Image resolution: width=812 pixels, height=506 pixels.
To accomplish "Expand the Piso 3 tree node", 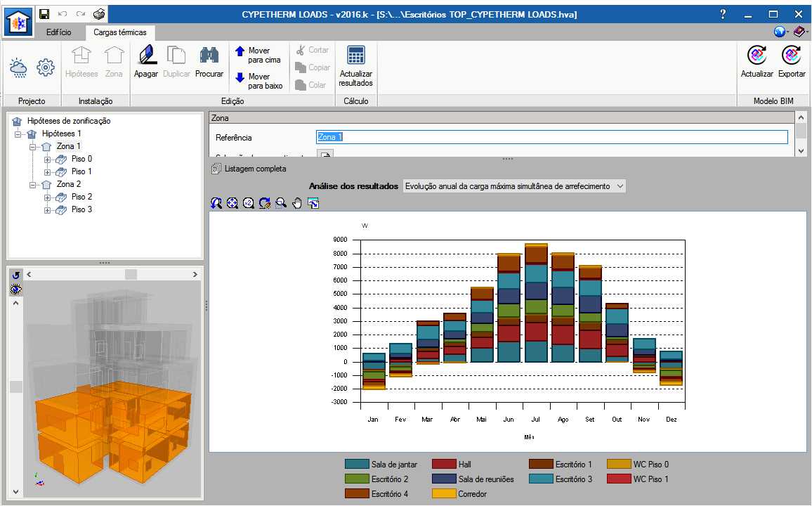I will click(x=47, y=210).
